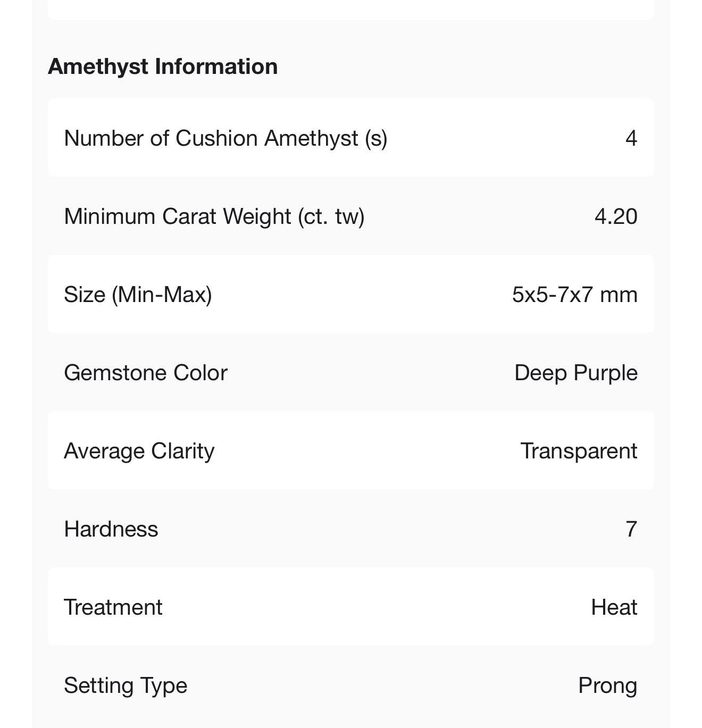This screenshot has height=728, width=702.
Task: Click the cushion amethyst count value 4
Action: click(x=631, y=138)
